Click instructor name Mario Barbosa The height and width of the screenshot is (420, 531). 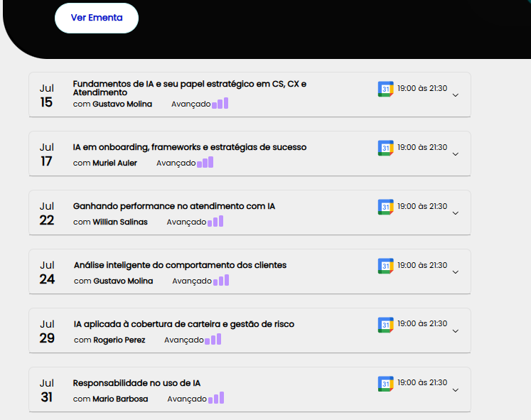120,399
